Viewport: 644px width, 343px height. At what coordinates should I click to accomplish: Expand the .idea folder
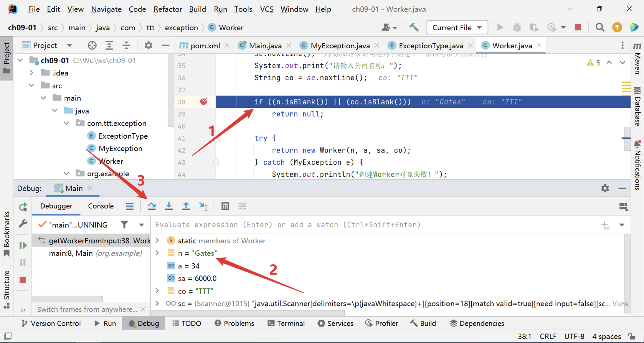(32, 73)
